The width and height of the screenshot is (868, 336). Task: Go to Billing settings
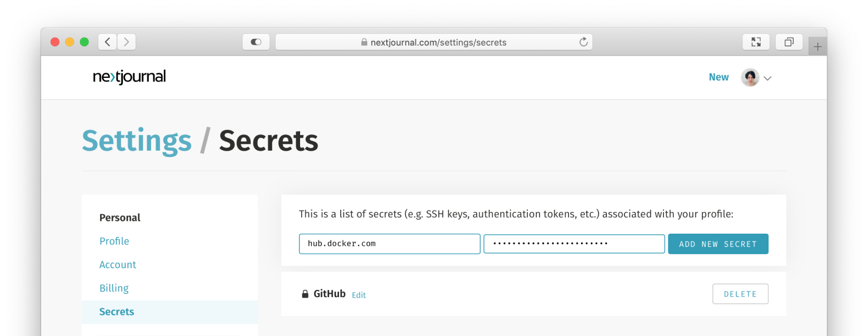[x=114, y=288]
